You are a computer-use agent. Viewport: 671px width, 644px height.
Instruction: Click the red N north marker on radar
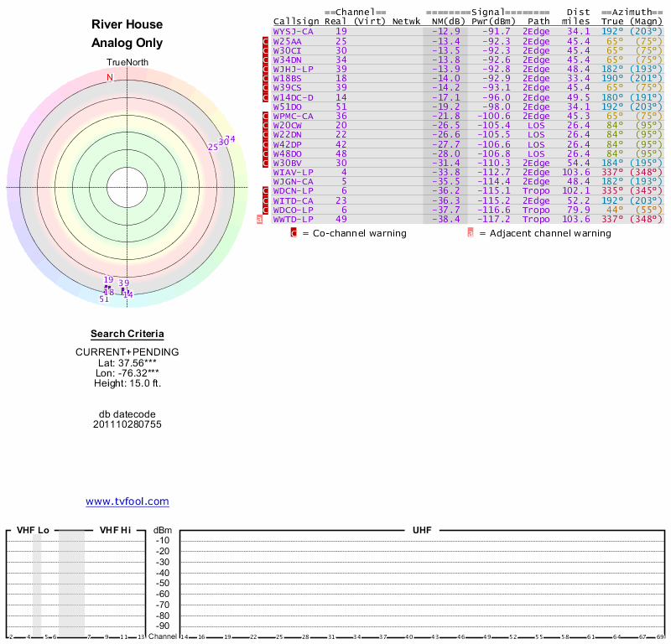[109, 78]
